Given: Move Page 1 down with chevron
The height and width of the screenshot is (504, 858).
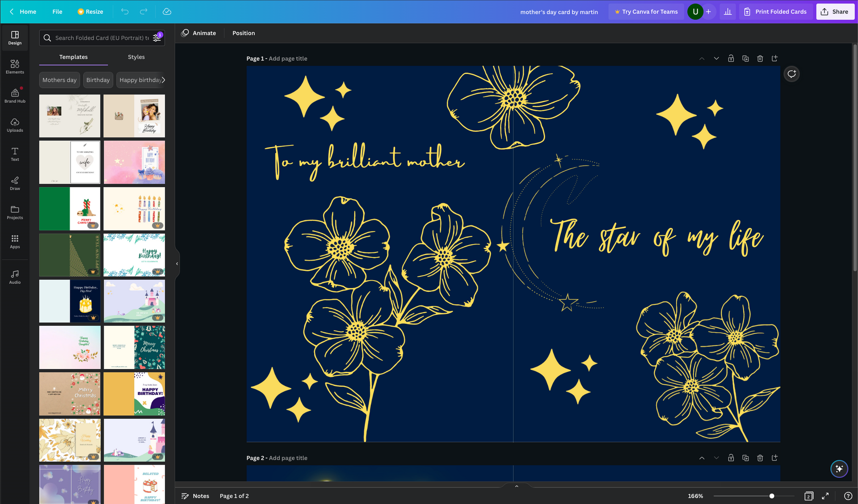Looking at the screenshot, I should pyautogui.click(x=716, y=59).
